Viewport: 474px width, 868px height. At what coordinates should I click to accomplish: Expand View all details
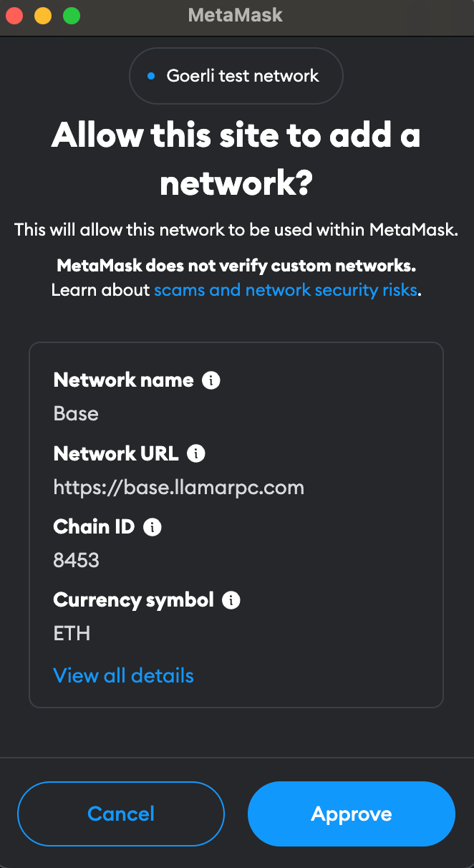[124, 675]
